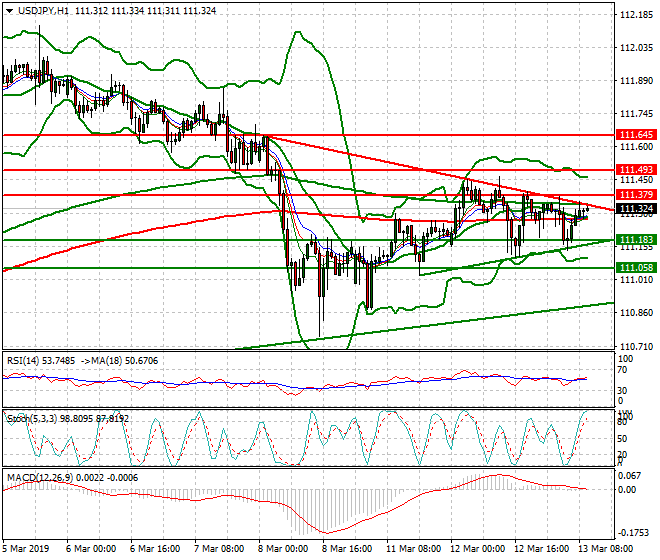Click the chart menu triangle beside USDJPY,H1

pyautogui.click(x=9, y=11)
